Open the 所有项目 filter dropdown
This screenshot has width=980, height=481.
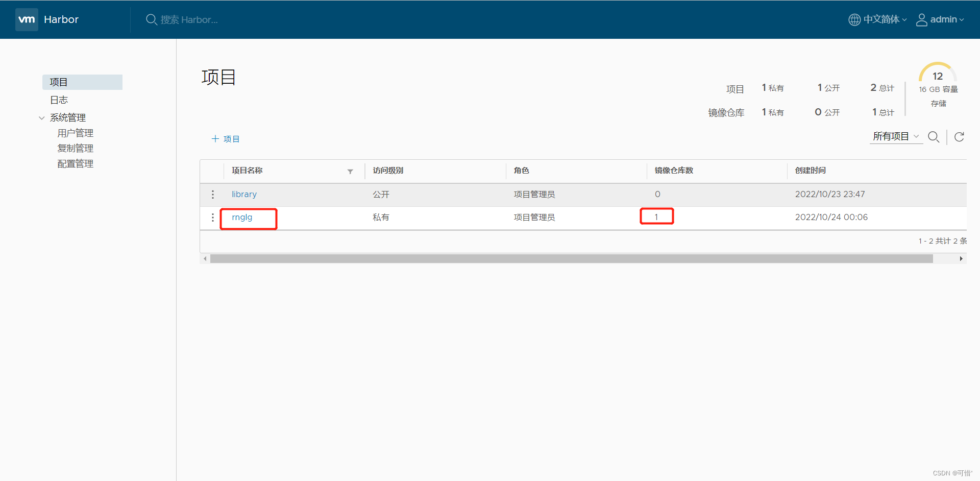(x=896, y=136)
